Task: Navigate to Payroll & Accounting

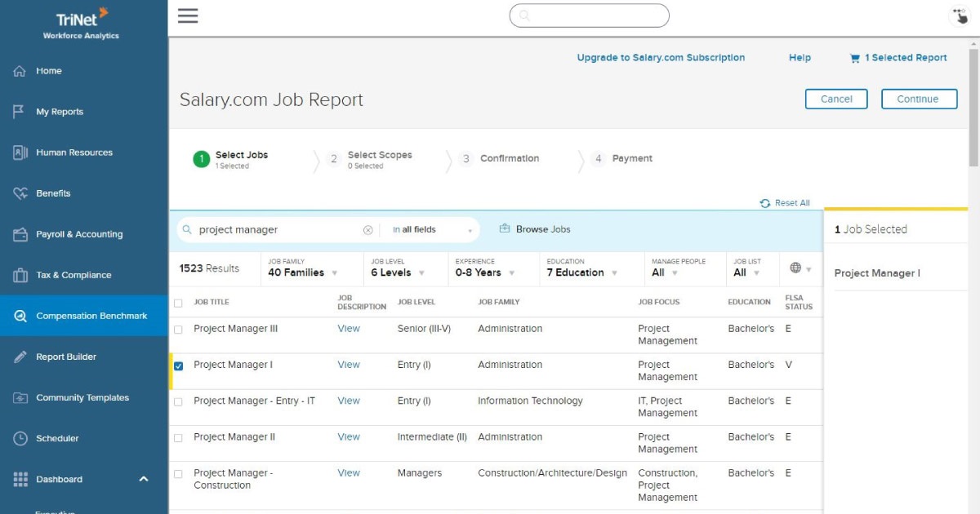Action: tap(77, 234)
